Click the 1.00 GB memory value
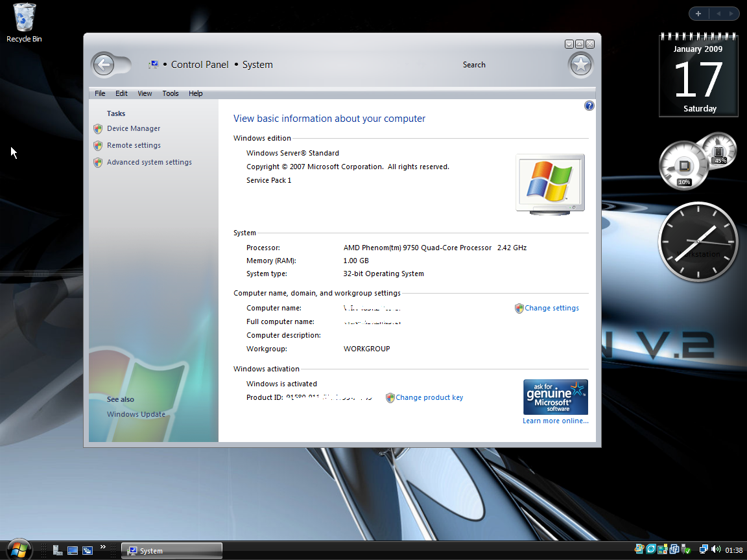747x560 pixels. (x=356, y=261)
